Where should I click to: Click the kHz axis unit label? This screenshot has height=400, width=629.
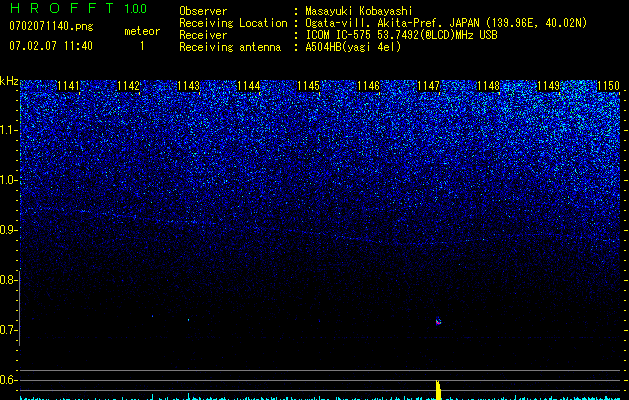point(9,81)
